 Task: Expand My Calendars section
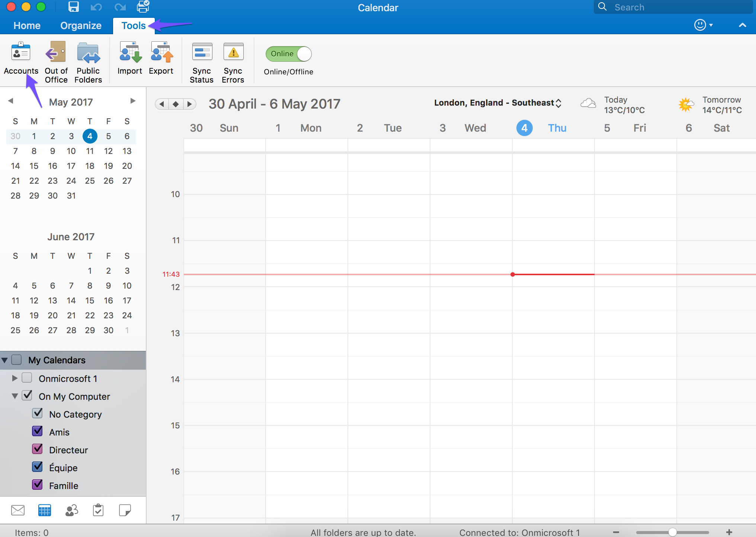click(5, 359)
